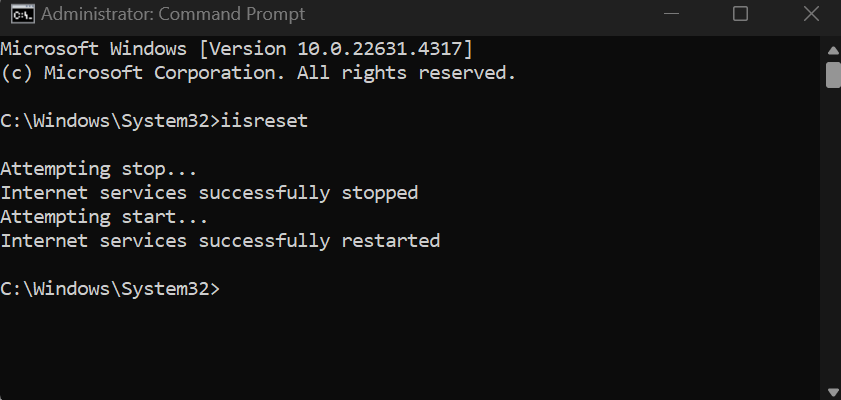Click the Microsoft Corporation copyright line
Screen dimensions: 841x400
258,72
